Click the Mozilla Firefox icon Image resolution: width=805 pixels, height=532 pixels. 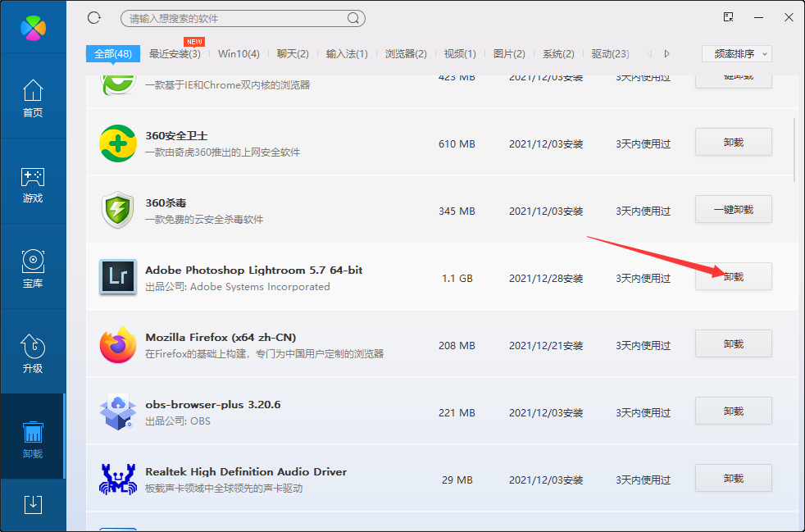117,344
